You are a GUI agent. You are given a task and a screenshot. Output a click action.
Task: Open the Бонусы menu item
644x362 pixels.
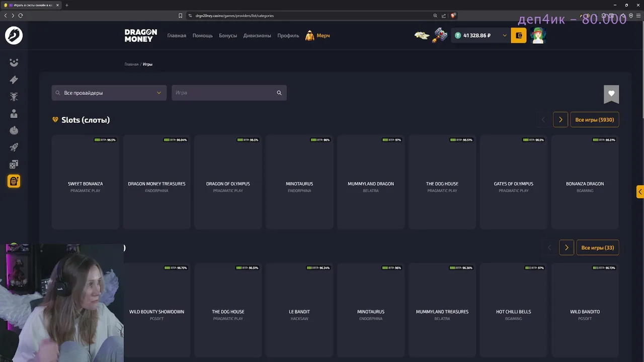pos(228,36)
